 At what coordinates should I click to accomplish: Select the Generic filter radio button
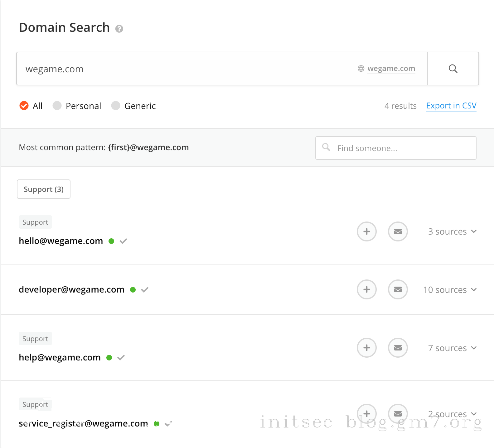[x=116, y=106]
